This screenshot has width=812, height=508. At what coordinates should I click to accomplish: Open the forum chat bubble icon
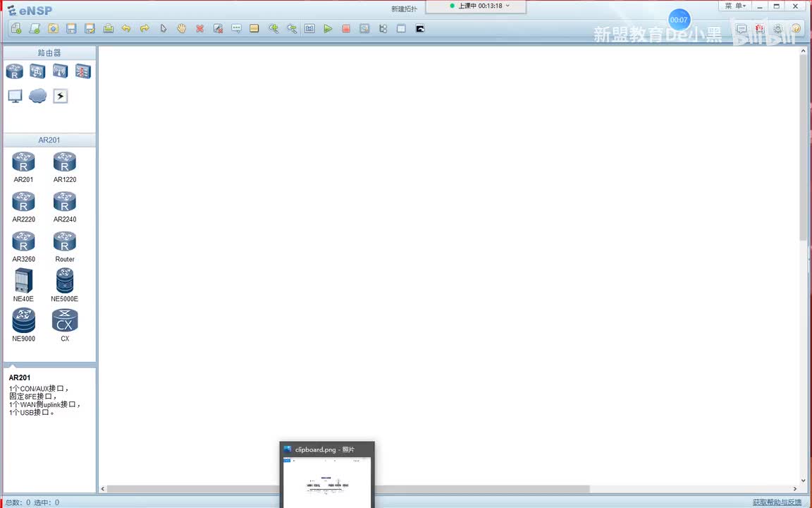click(742, 29)
